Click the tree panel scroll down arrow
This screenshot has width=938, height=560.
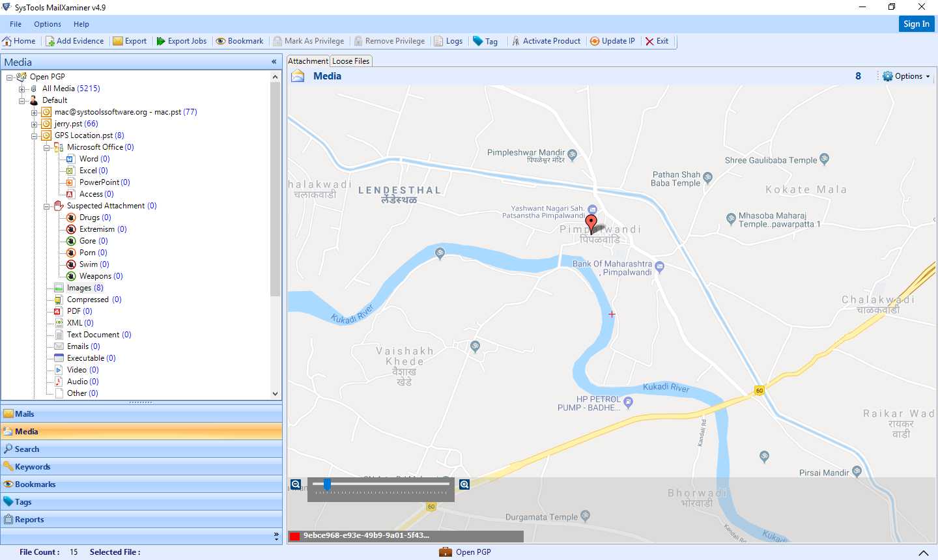(x=275, y=394)
